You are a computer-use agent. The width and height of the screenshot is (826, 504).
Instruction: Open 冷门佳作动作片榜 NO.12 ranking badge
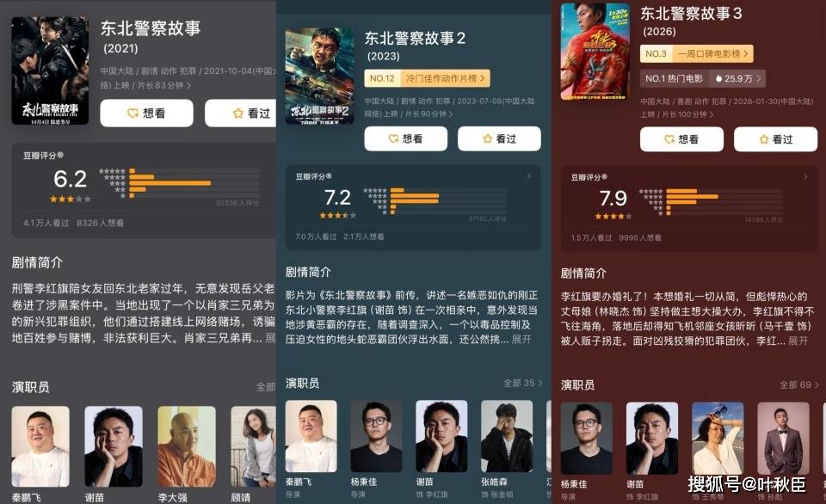(428, 78)
